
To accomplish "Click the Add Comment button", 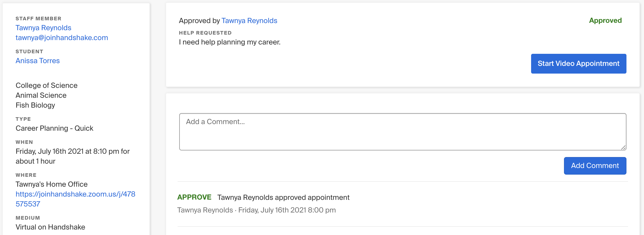I will [x=595, y=166].
